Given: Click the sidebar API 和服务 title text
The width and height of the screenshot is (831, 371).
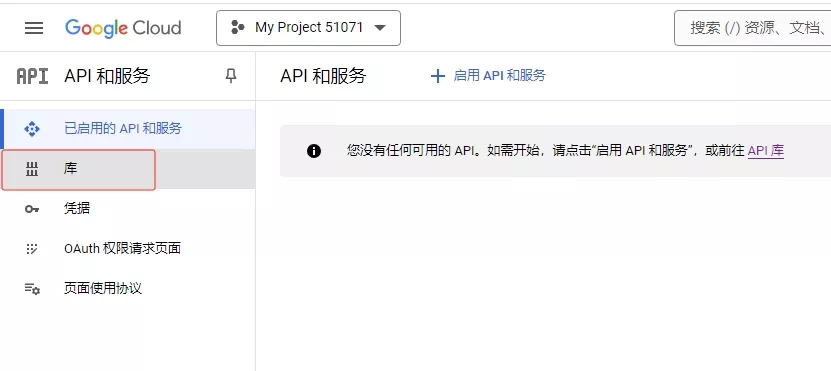Looking at the screenshot, I should tap(107, 76).
